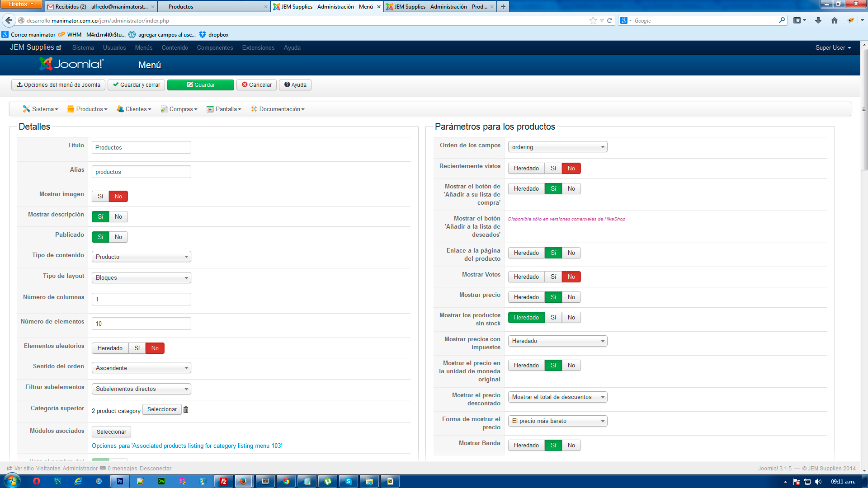This screenshot has height=488, width=868.
Task: Set Mostrar imagen to Sí
Action: [x=100, y=196]
